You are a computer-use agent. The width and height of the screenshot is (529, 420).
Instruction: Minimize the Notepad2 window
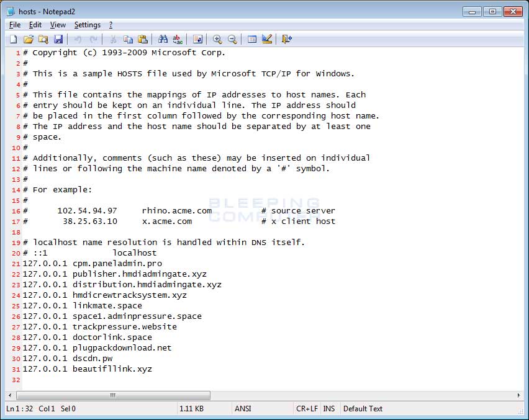coord(472,11)
